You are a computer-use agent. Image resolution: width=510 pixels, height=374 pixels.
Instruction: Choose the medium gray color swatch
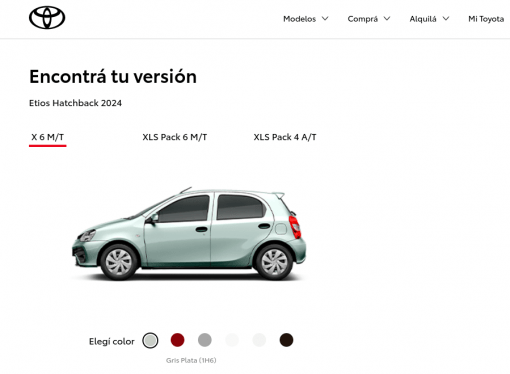click(205, 340)
